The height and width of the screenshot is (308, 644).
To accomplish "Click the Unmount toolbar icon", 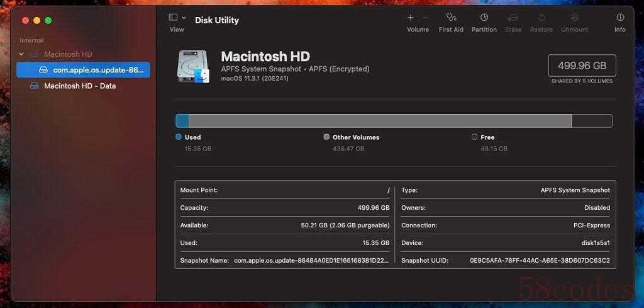I will coord(574,18).
